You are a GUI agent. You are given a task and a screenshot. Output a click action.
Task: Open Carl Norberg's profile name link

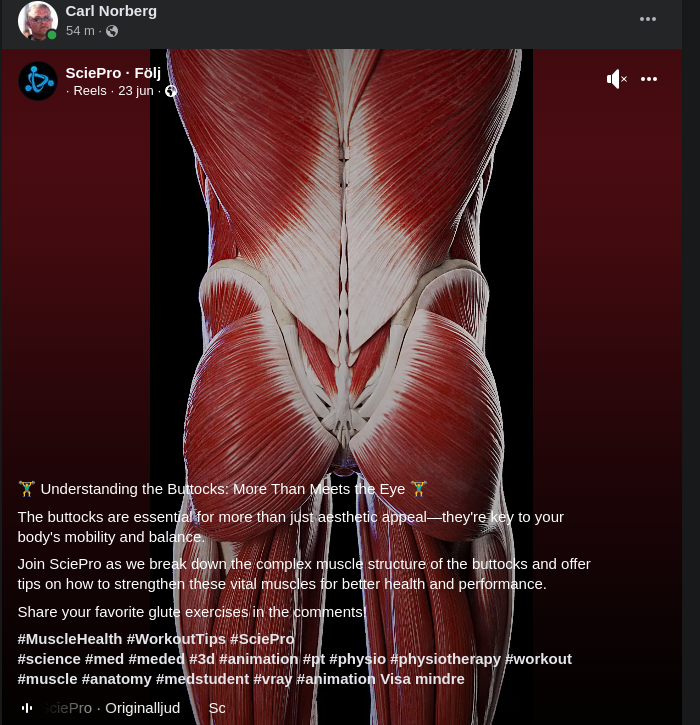111,11
